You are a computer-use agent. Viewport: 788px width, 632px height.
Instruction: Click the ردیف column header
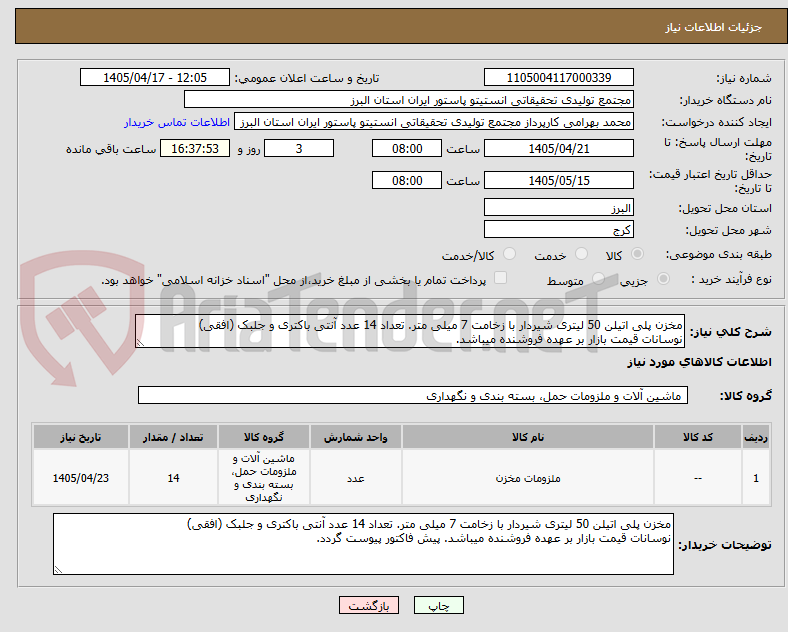[756, 437]
